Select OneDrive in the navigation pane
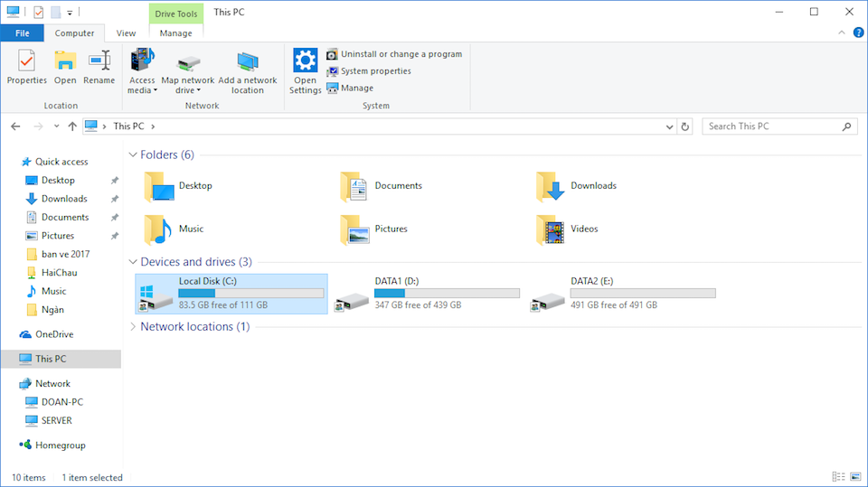 [x=54, y=334]
